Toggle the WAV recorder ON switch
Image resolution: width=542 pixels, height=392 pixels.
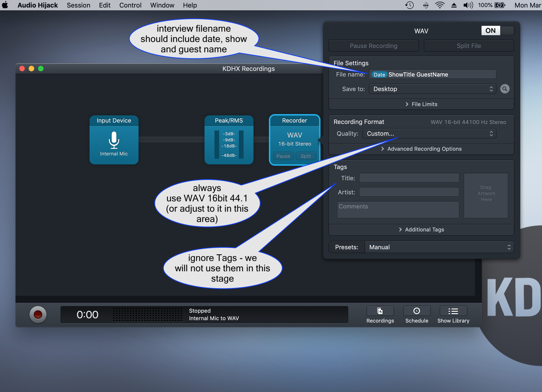pyautogui.click(x=497, y=31)
